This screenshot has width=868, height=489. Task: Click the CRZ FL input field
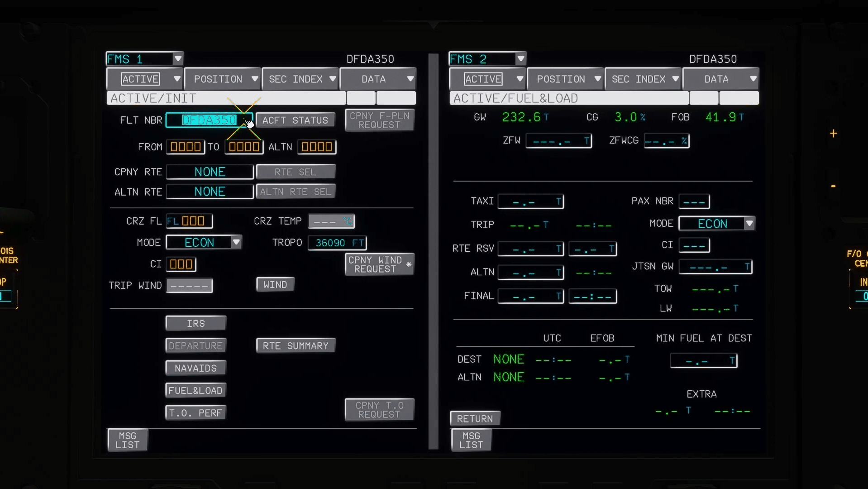189,221
